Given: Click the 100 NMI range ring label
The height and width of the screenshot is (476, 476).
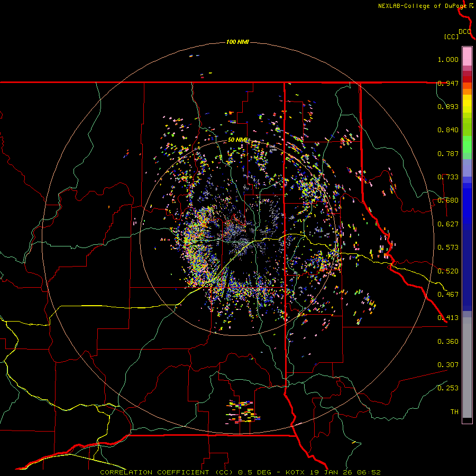Looking at the screenshot, I should pyautogui.click(x=237, y=42).
